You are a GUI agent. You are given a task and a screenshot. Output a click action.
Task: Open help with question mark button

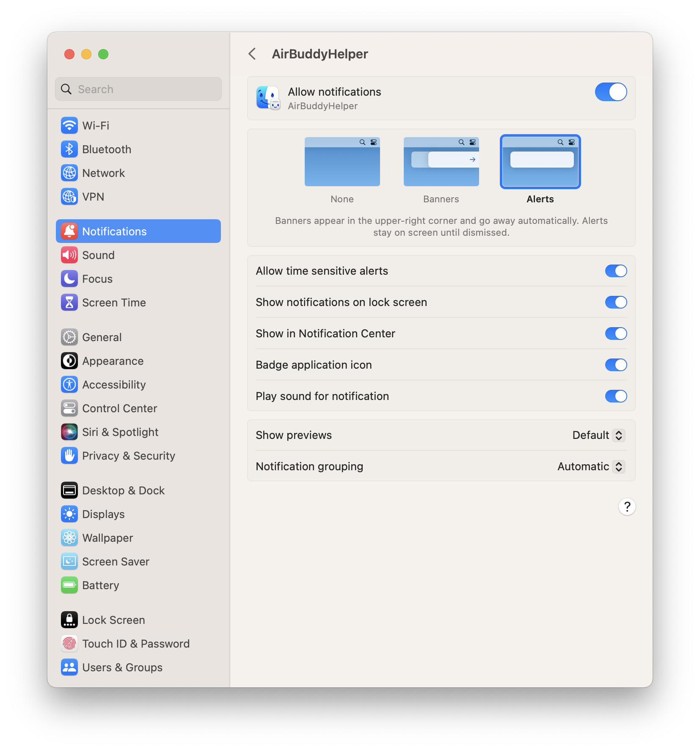pos(627,507)
